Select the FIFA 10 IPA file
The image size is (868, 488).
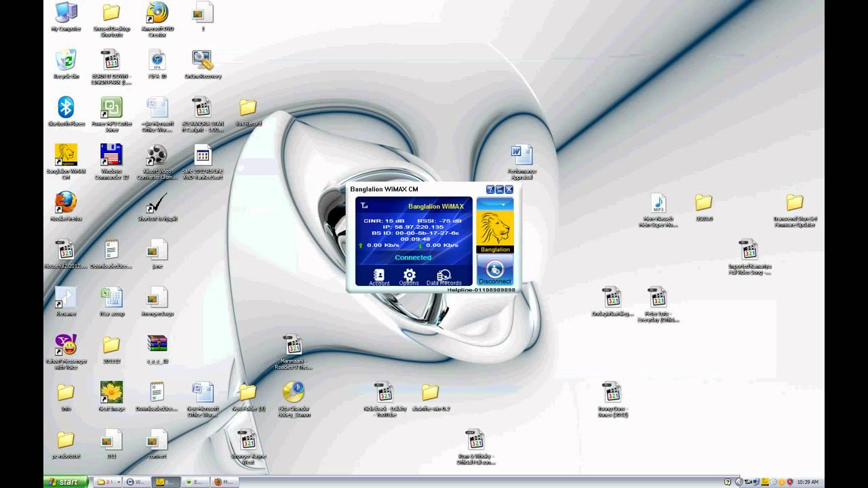157,64
